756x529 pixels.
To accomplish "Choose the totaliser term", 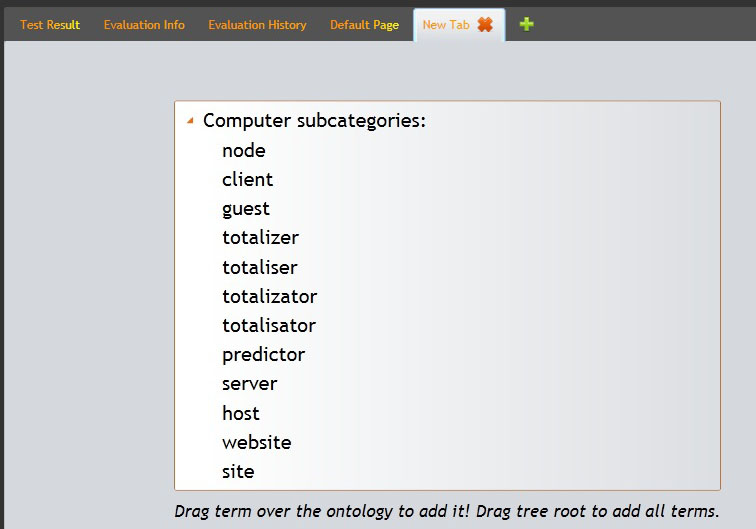I will (259, 267).
